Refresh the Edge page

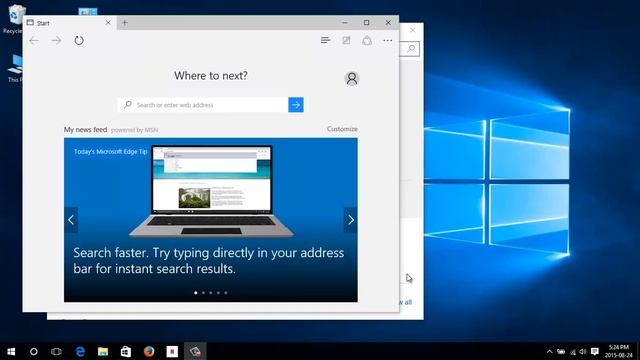click(x=79, y=40)
